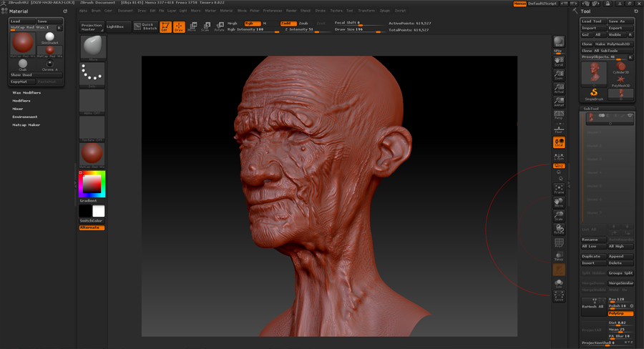Toggle the PolyGrp option
Viewport: 644px width, 349px height.
(x=620, y=313)
